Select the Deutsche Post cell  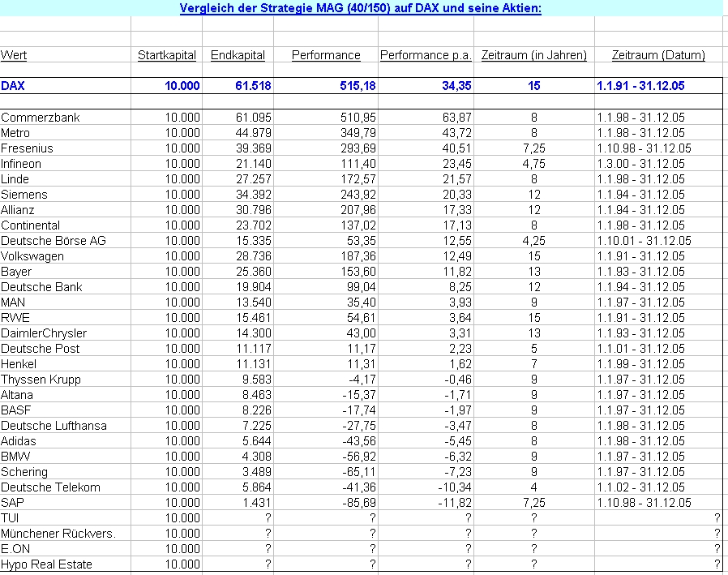40,349
